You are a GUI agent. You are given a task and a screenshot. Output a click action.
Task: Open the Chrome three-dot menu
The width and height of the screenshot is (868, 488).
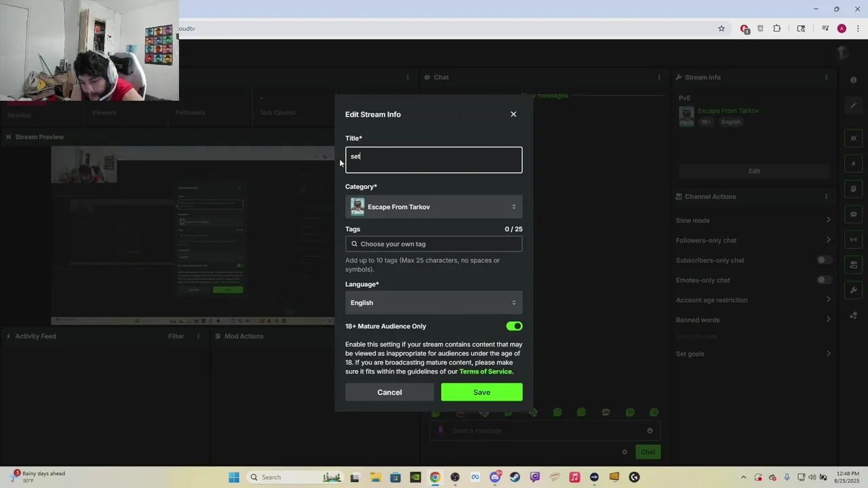coord(858,28)
